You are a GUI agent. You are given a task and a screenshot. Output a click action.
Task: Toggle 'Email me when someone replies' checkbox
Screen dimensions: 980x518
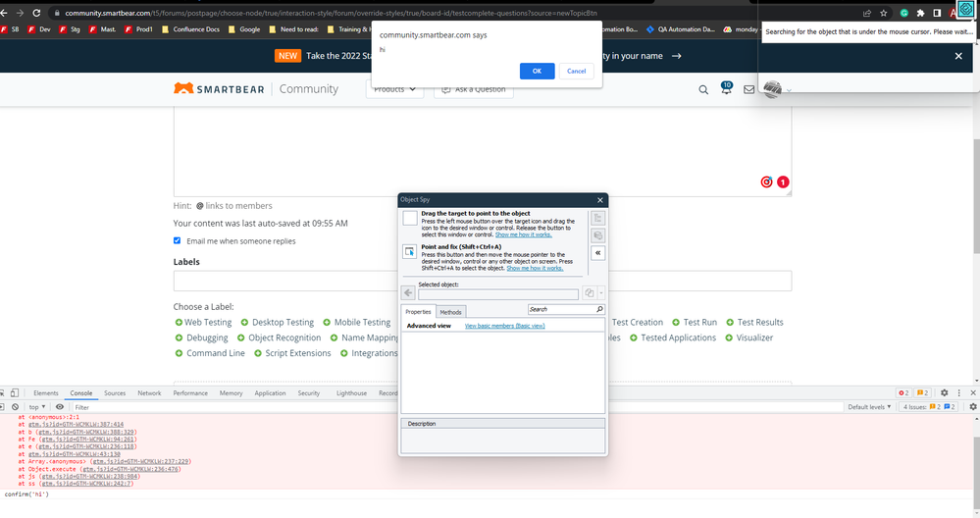click(178, 240)
